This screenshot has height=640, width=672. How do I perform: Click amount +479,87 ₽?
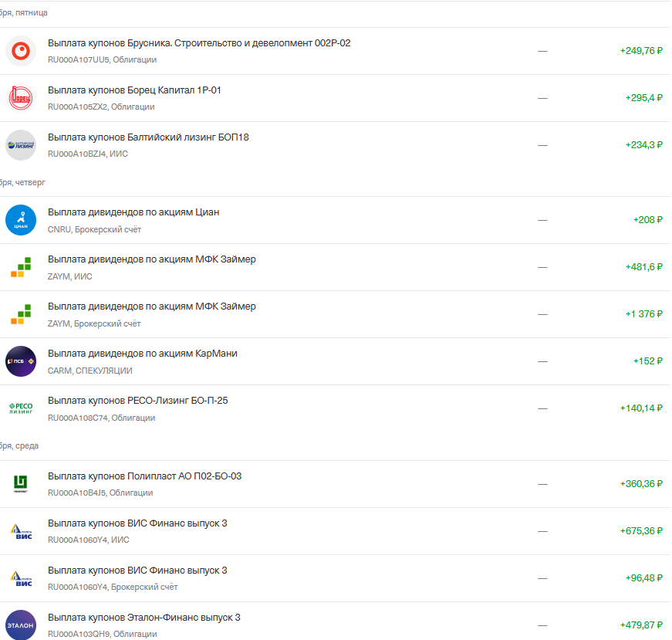point(641,625)
